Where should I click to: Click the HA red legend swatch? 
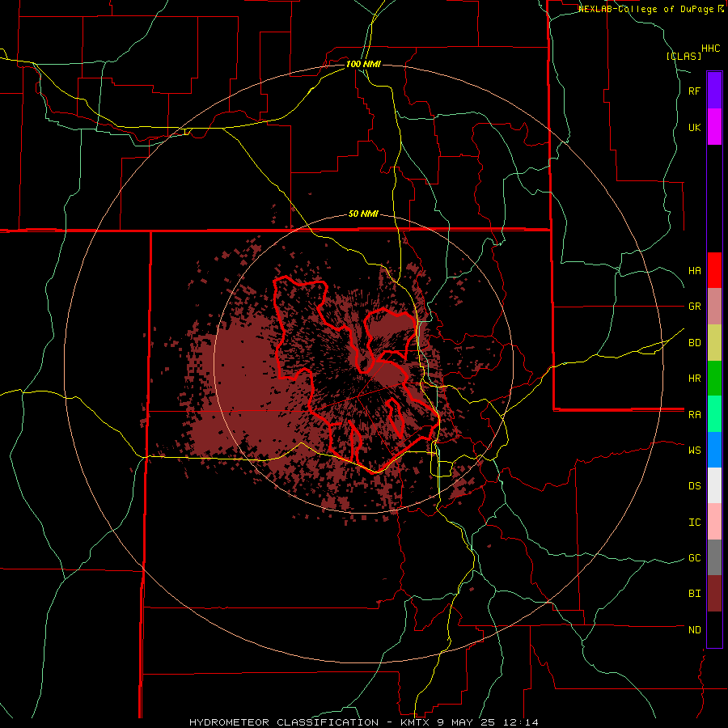tap(714, 270)
